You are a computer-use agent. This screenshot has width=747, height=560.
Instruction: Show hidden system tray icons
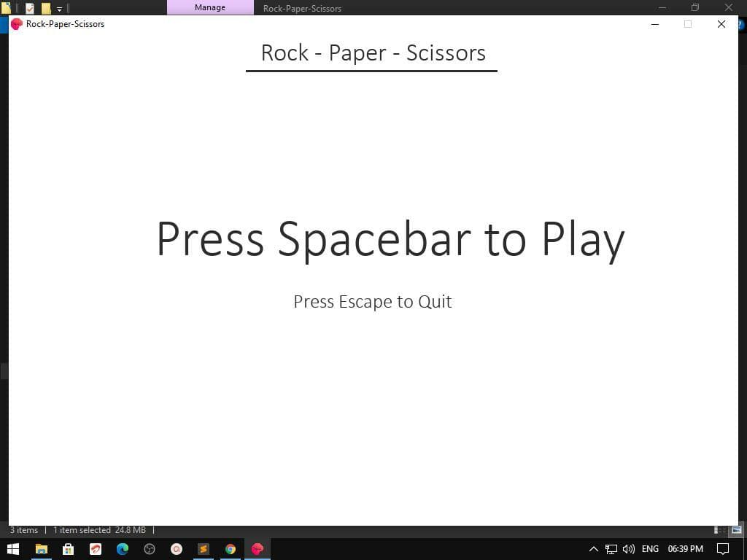tap(594, 549)
